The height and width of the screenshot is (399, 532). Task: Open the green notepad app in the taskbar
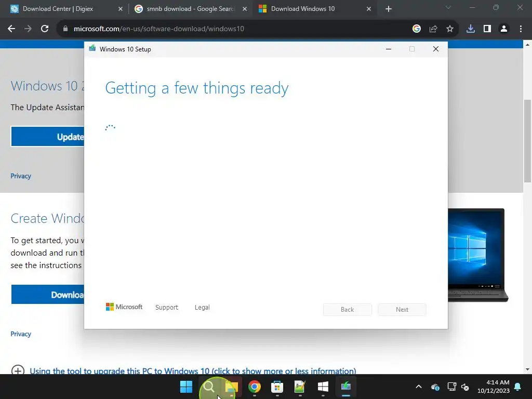(x=300, y=387)
